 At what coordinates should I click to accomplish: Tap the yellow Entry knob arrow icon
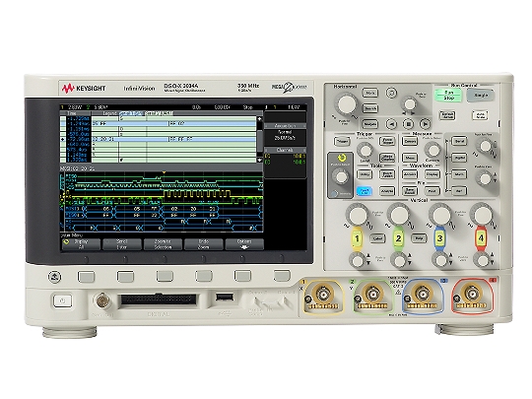pos(341,158)
